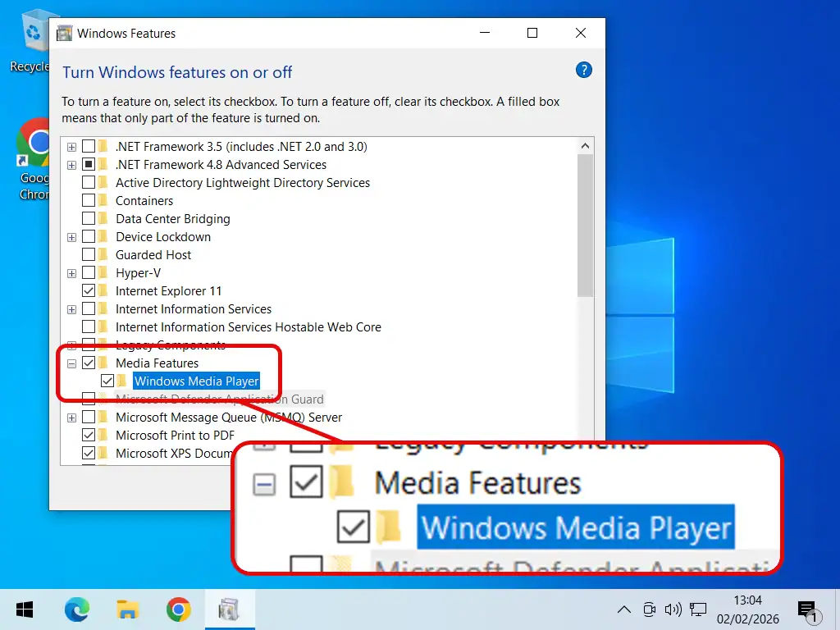Open File Explorer from the taskbar
The width and height of the screenshot is (840, 630).
(x=127, y=609)
